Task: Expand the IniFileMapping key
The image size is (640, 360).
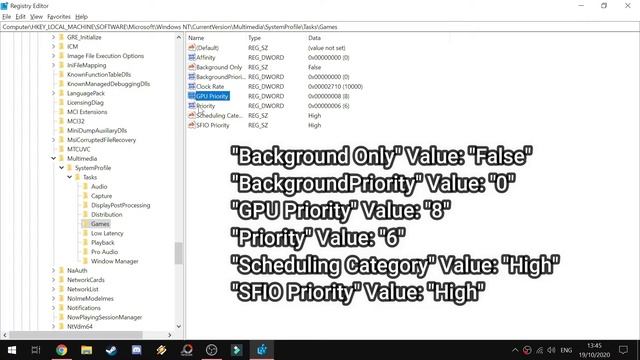Action: click(53, 65)
